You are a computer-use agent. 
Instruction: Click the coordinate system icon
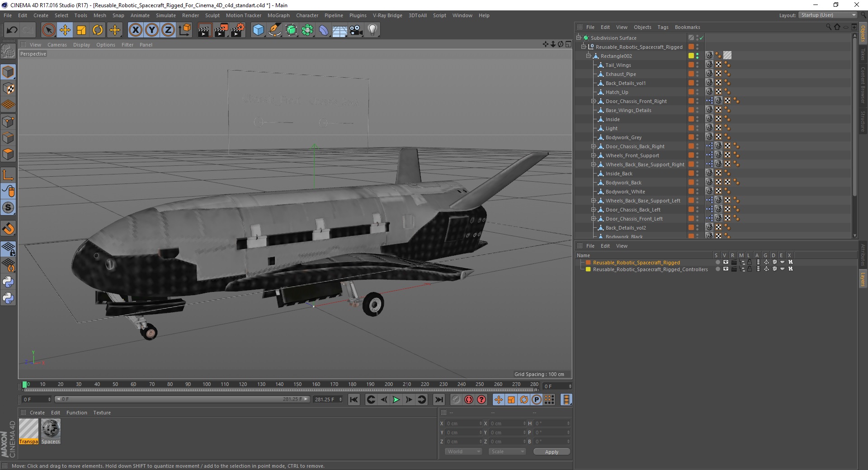tap(184, 30)
